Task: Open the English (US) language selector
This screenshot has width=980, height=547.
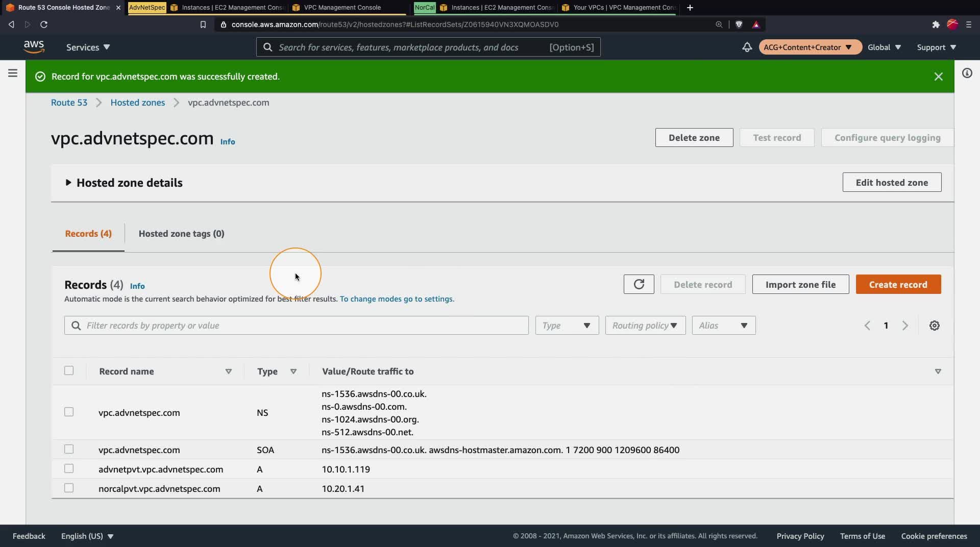Action: point(87,536)
